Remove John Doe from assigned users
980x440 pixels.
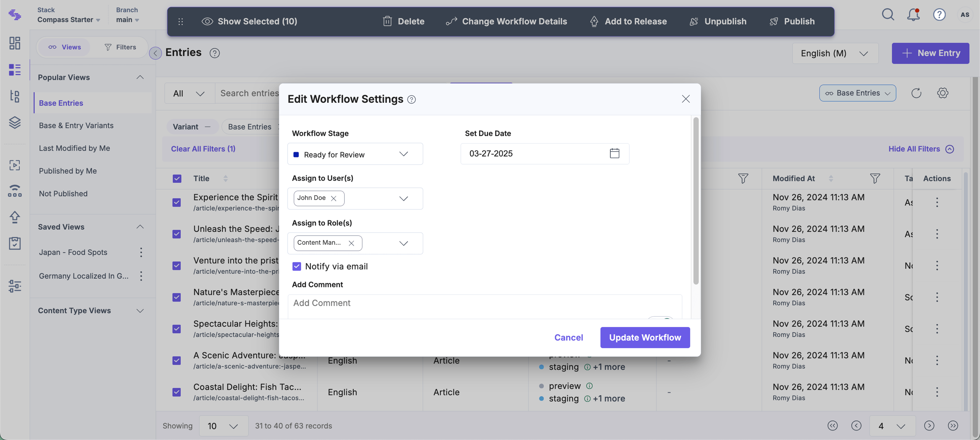[333, 198]
